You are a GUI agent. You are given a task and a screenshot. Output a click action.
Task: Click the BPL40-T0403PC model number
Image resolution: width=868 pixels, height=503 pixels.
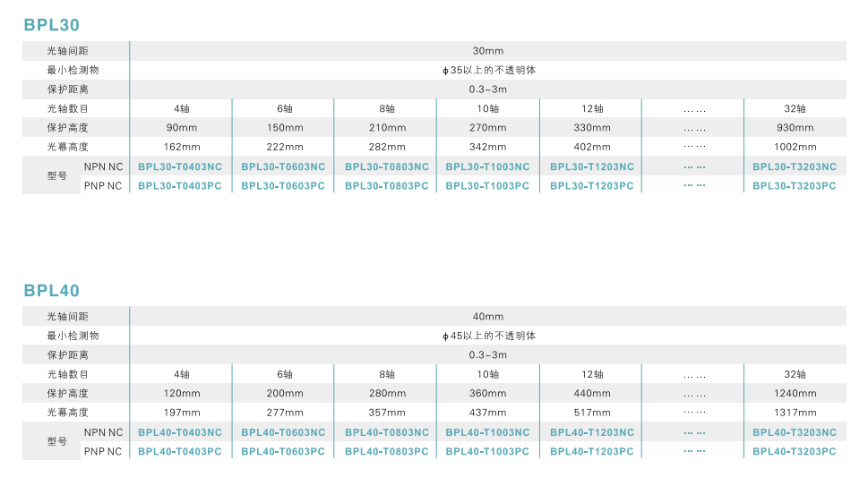(x=180, y=452)
